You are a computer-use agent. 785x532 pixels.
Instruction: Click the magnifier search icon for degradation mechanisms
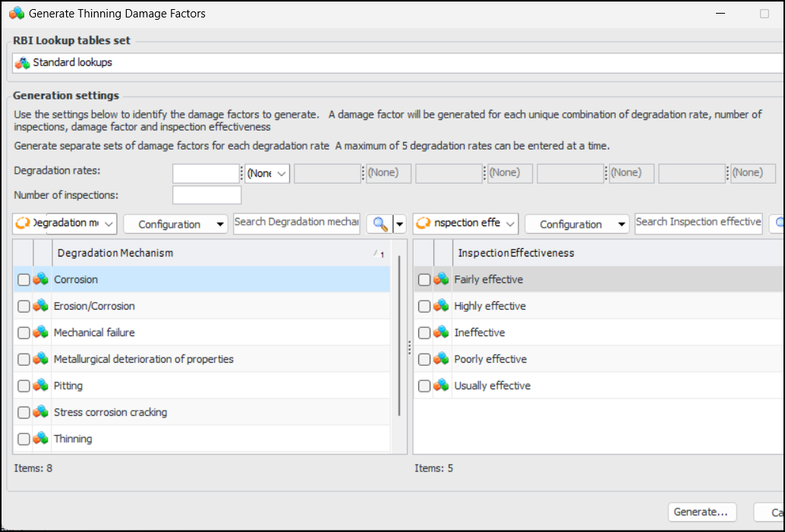[379, 224]
